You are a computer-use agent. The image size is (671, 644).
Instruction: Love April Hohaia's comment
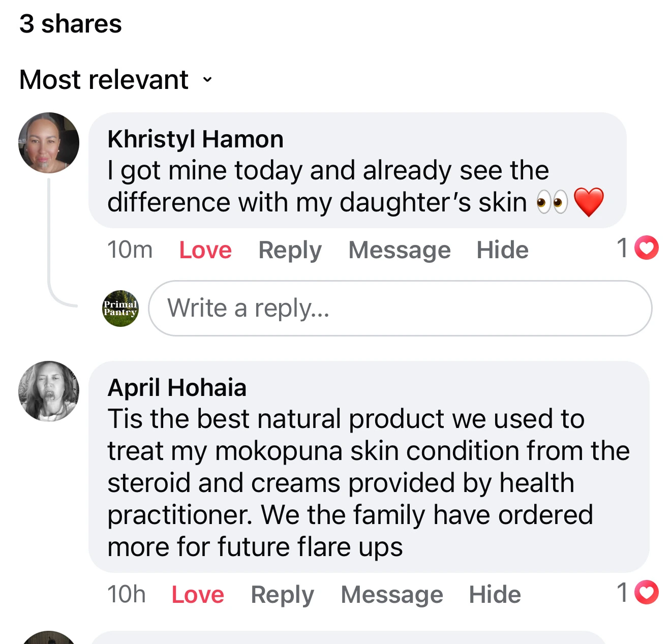pos(197,594)
